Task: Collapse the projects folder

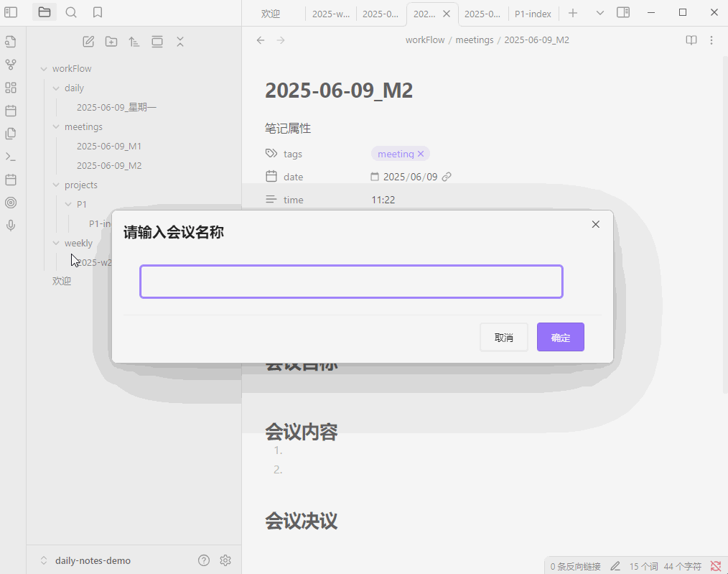Action: point(56,185)
